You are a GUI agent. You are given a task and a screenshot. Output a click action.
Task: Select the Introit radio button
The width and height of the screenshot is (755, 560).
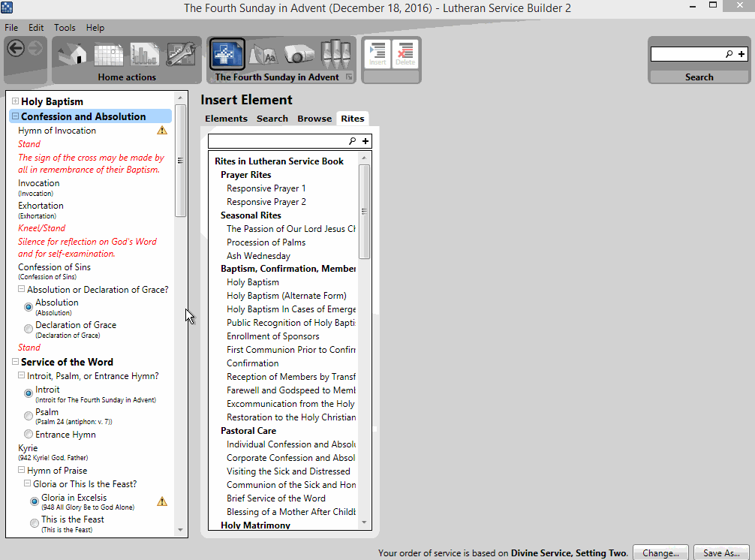point(29,393)
